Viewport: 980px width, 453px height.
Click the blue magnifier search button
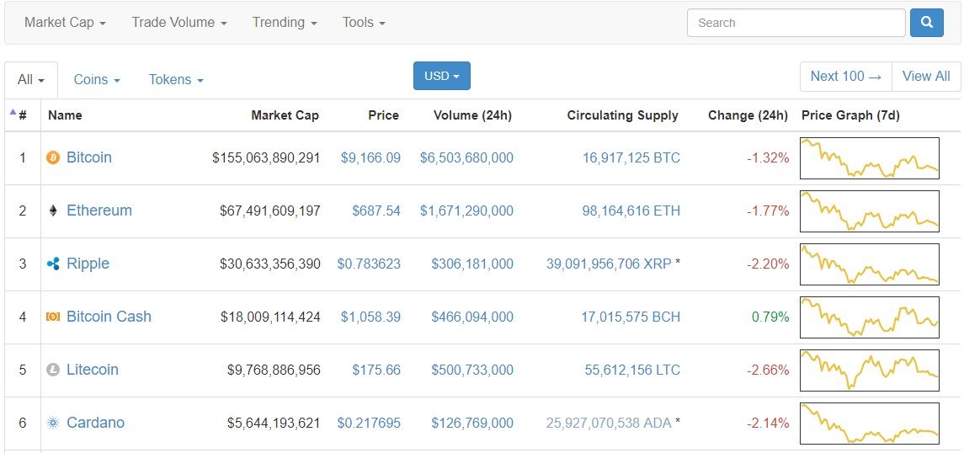pos(927,23)
